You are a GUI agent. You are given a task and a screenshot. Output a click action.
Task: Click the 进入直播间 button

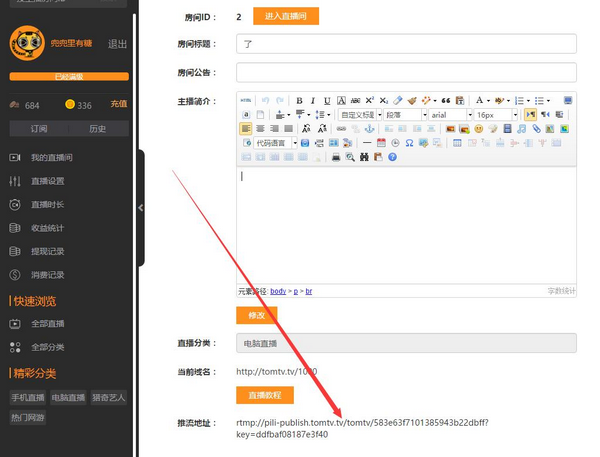click(x=286, y=16)
